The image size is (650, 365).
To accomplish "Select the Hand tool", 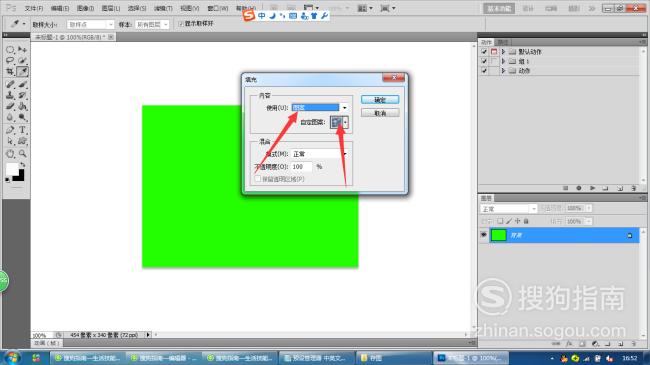I will point(10,154).
